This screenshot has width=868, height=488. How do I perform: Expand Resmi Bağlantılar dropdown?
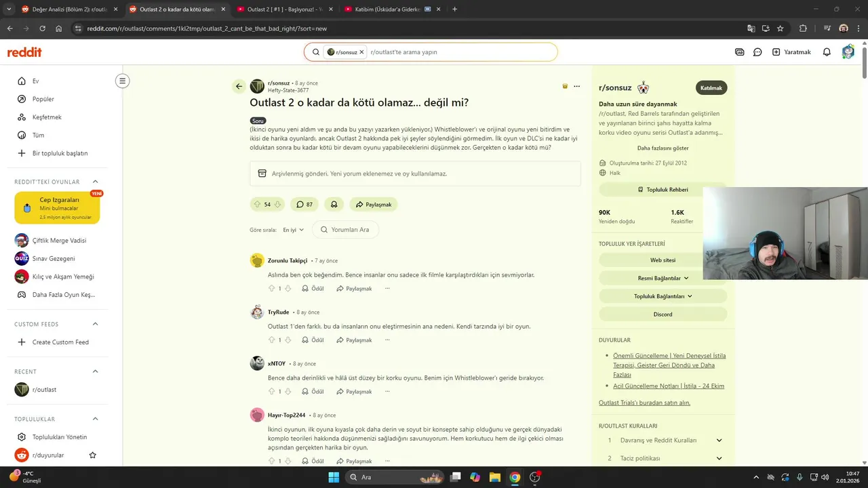pos(663,278)
